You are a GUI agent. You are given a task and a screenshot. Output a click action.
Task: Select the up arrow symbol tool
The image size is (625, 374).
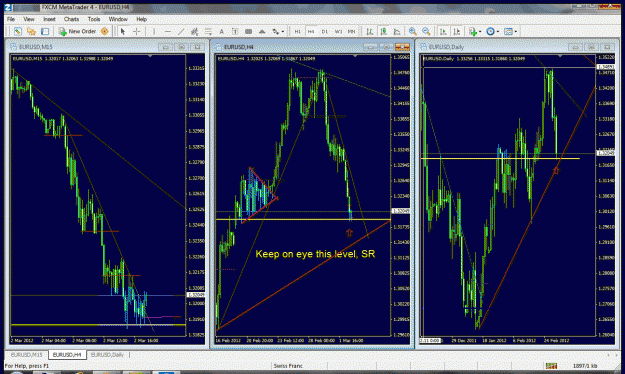click(262, 31)
